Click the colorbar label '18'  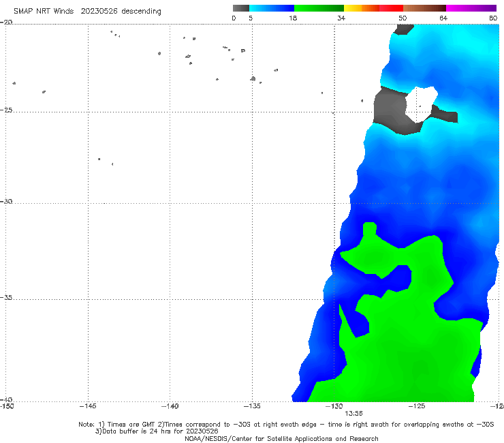point(293,18)
